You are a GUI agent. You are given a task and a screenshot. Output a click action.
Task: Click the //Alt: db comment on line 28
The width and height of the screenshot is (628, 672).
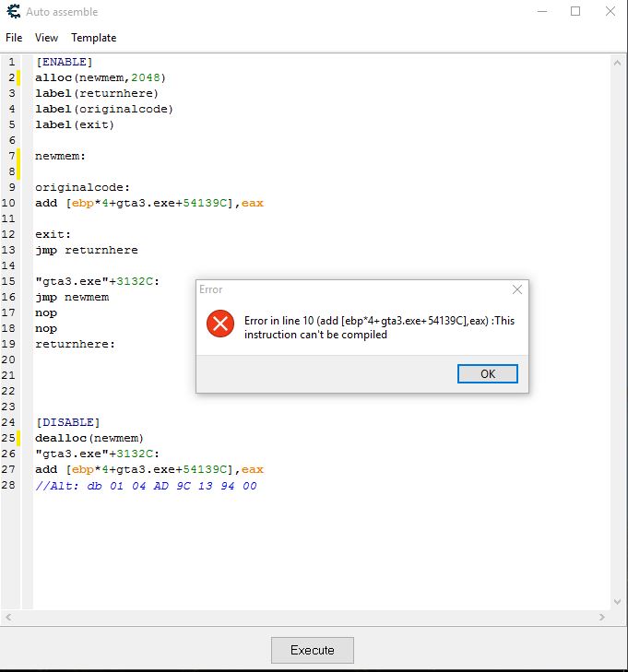146,486
